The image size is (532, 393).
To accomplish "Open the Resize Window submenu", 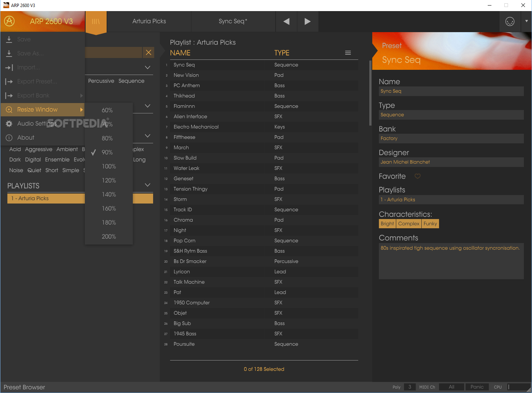I will pyautogui.click(x=42, y=109).
